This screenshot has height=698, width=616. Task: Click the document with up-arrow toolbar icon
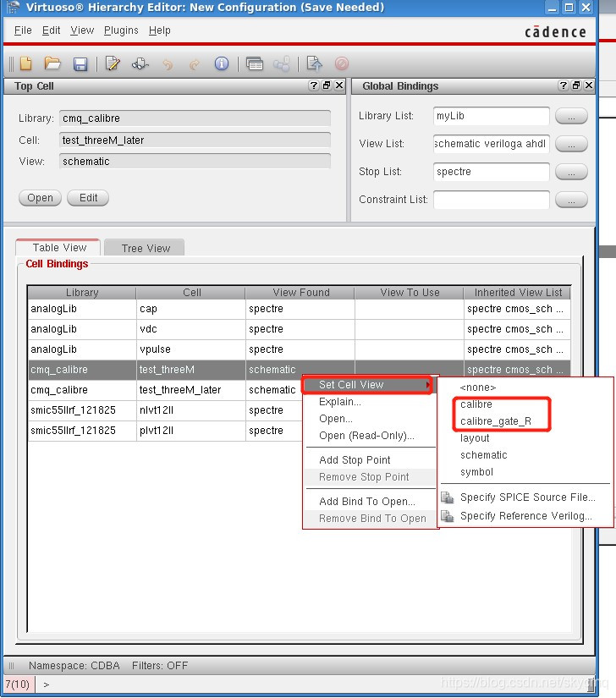(x=314, y=63)
